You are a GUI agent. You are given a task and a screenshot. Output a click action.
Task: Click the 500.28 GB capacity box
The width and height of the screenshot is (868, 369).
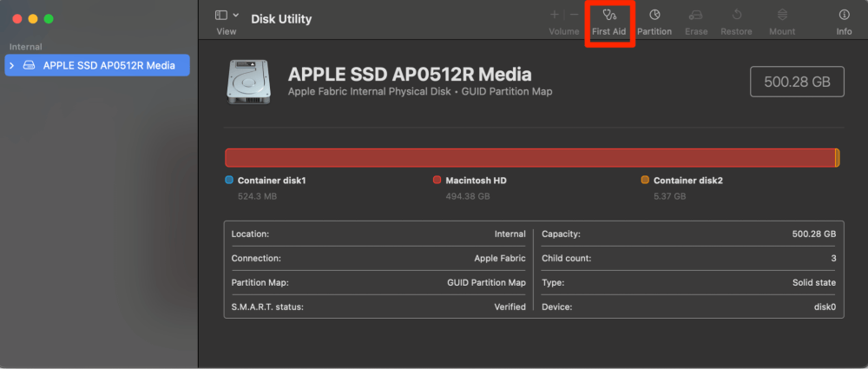point(797,82)
